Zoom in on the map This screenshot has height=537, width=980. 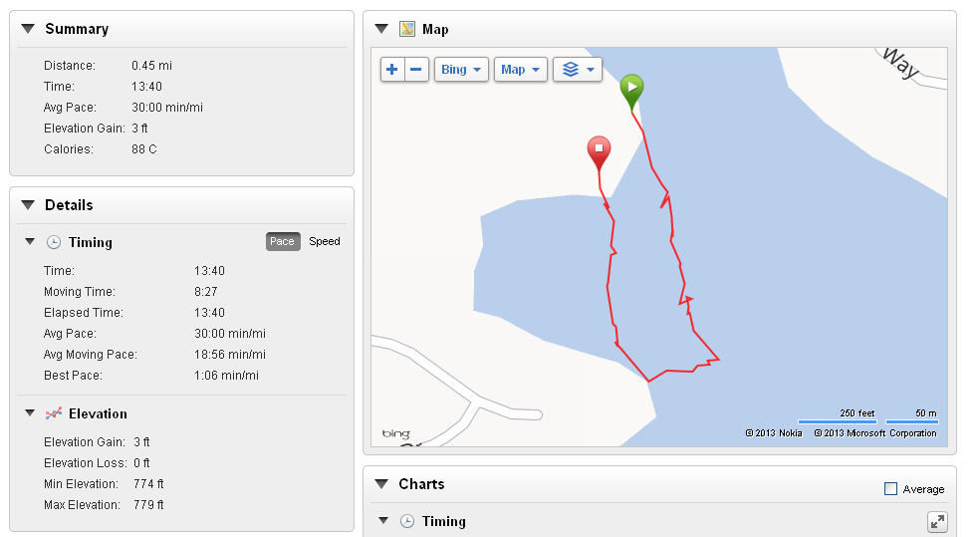coord(392,70)
